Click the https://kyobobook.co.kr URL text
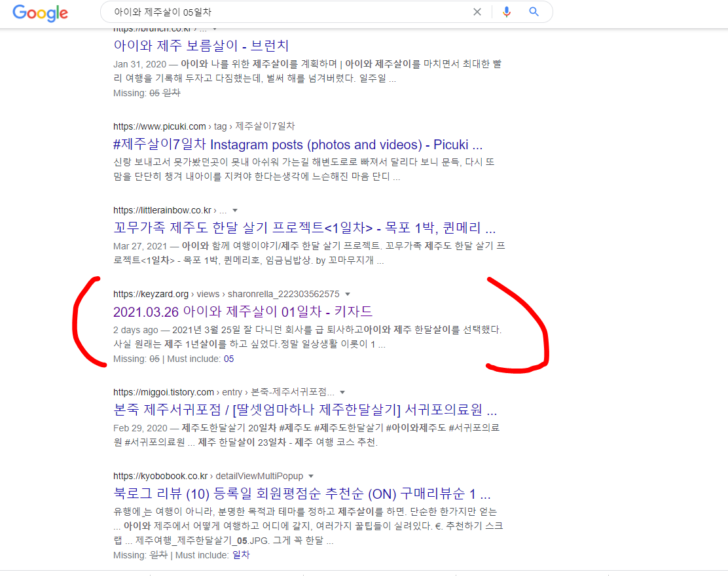The width and height of the screenshot is (728, 576). [x=160, y=477]
